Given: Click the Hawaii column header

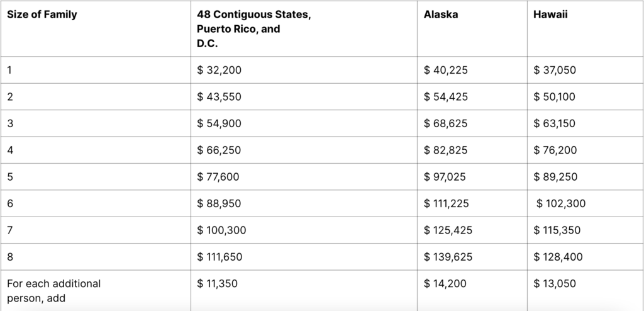Looking at the screenshot, I should pos(550,14).
